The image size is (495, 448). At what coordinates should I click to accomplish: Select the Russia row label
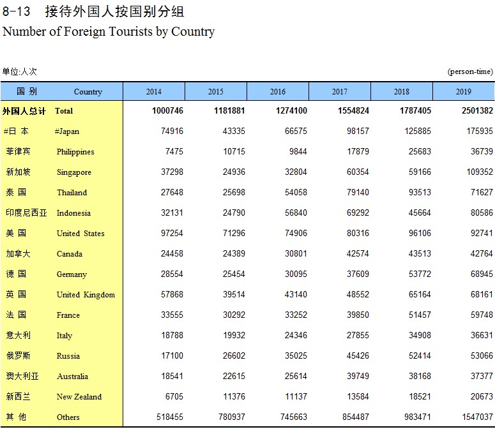pos(68,356)
